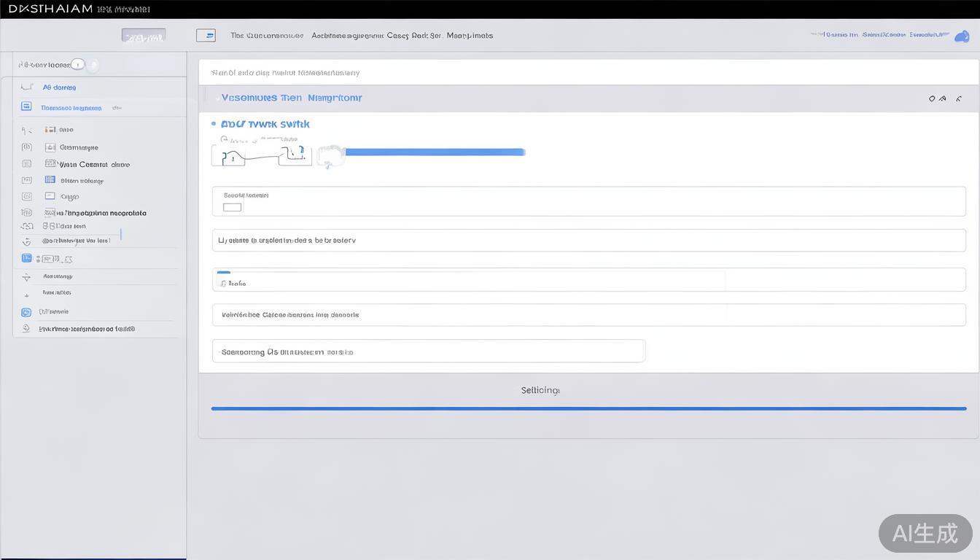Click the 'Selticing' label above bottom bar

(540, 390)
